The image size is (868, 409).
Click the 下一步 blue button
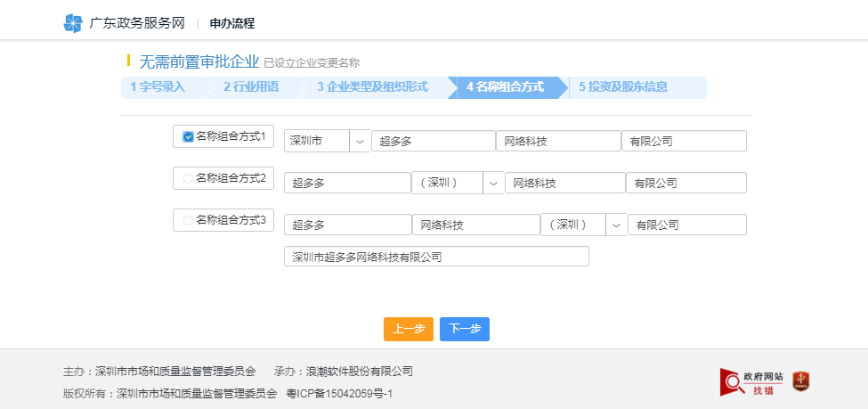[464, 329]
